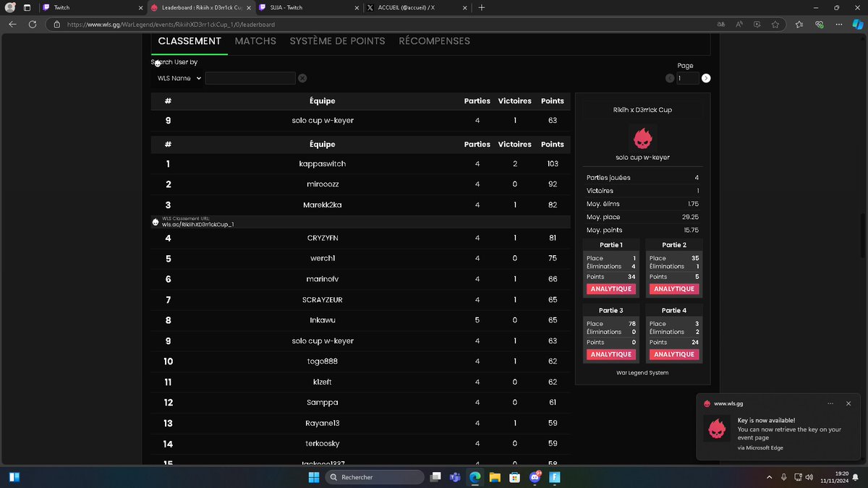Open the Récompenses tab
This screenshot has width=868, height=488.
click(x=434, y=41)
